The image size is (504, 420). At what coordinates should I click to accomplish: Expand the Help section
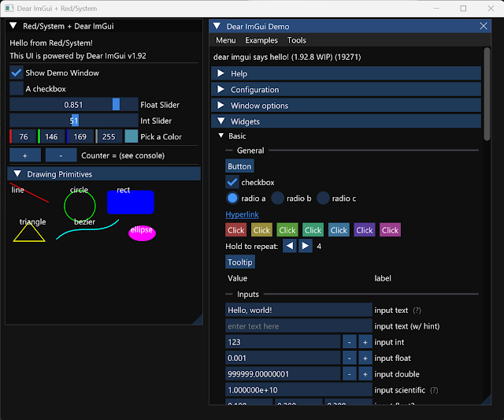click(346, 73)
